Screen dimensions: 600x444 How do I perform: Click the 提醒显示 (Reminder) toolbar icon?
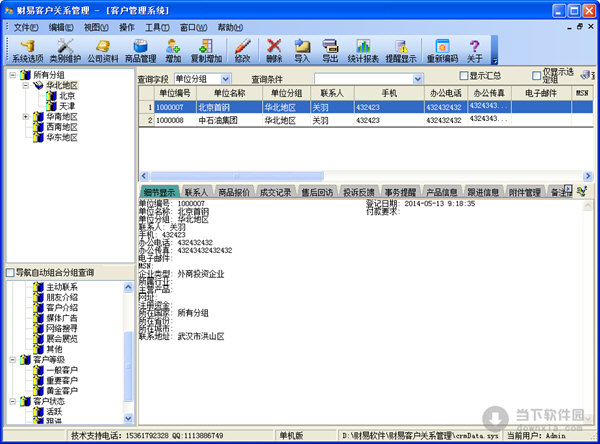(x=401, y=50)
